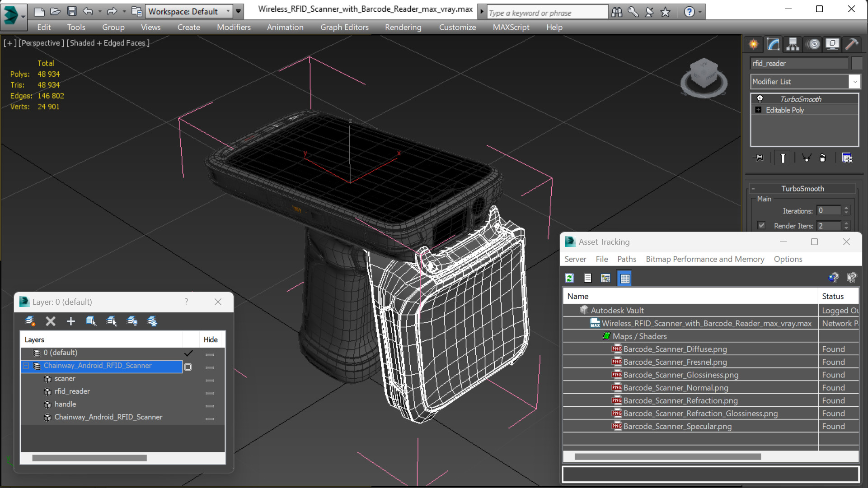Open the Bitmap Performance and Memory menu
Viewport: 868px width, 488px height.
[704, 259]
